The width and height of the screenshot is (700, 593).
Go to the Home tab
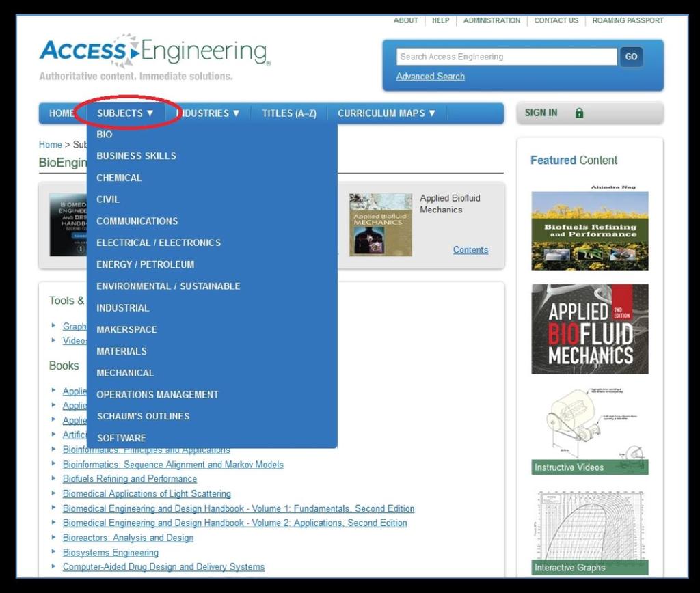point(62,113)
